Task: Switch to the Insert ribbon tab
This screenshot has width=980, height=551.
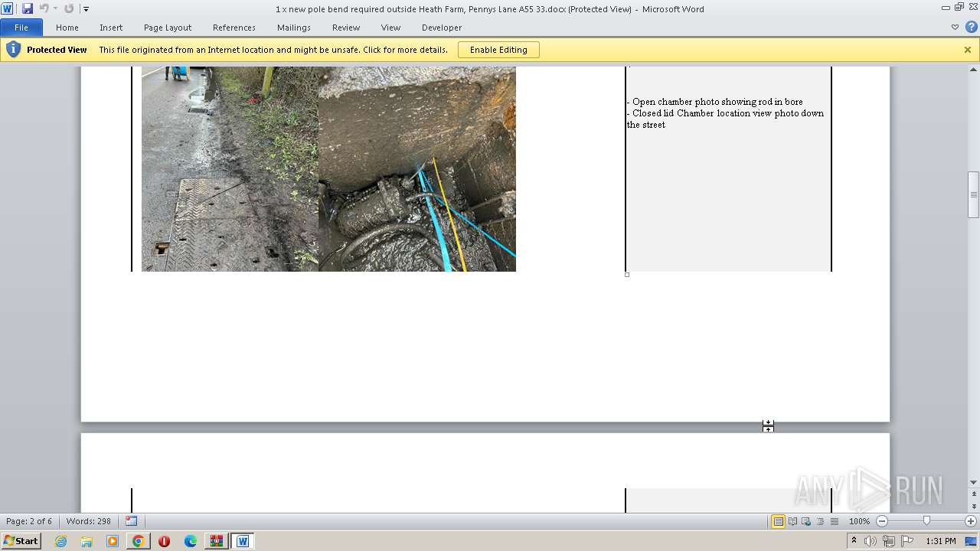Action: (111, 28)
